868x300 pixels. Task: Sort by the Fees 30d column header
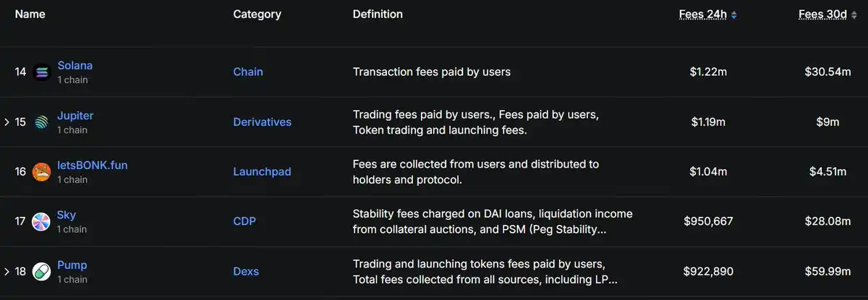(822, 14)
